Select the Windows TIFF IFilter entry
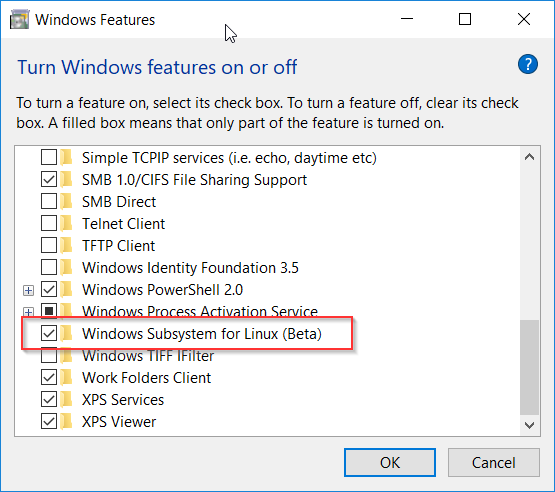 click(148, 356)
